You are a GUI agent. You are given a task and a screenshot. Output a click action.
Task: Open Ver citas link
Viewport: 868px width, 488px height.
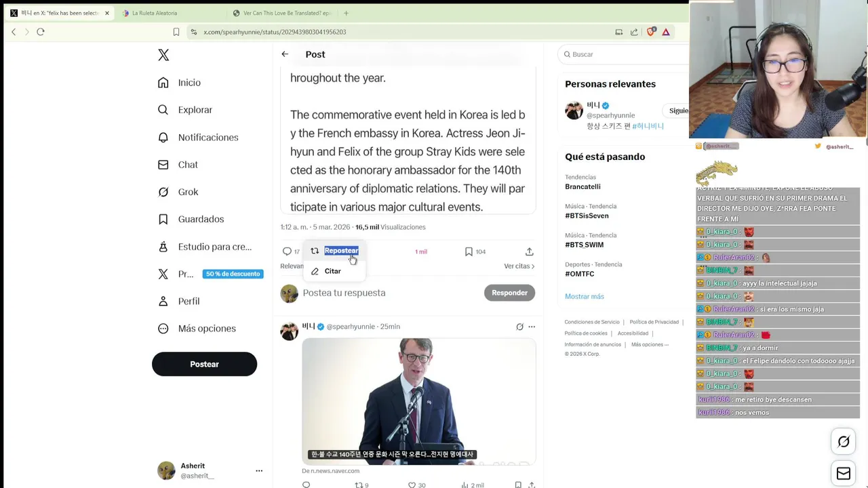click(x=519, y=266)
